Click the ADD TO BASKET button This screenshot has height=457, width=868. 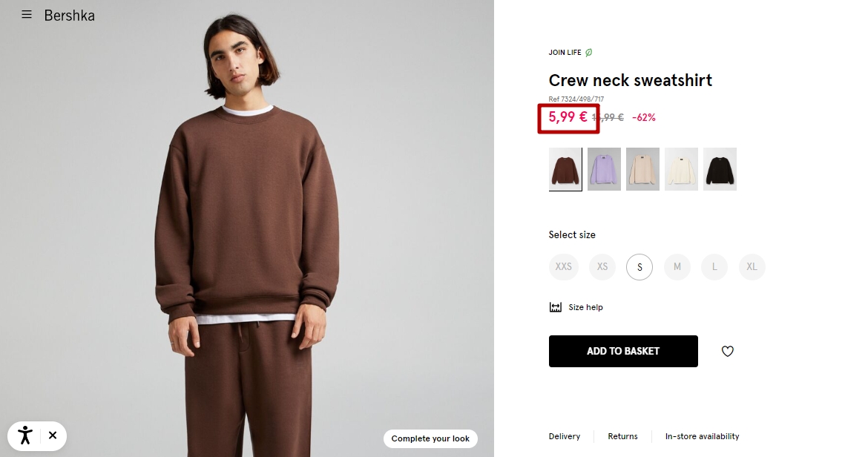[x=623, y=352]
